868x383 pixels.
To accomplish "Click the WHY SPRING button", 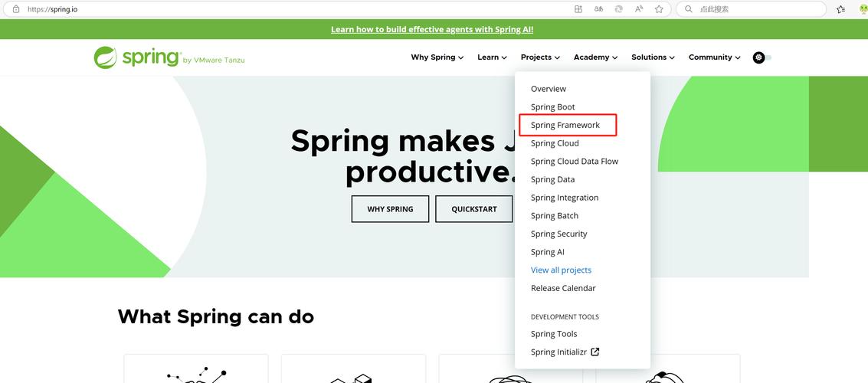I will (x=390, y=209).
